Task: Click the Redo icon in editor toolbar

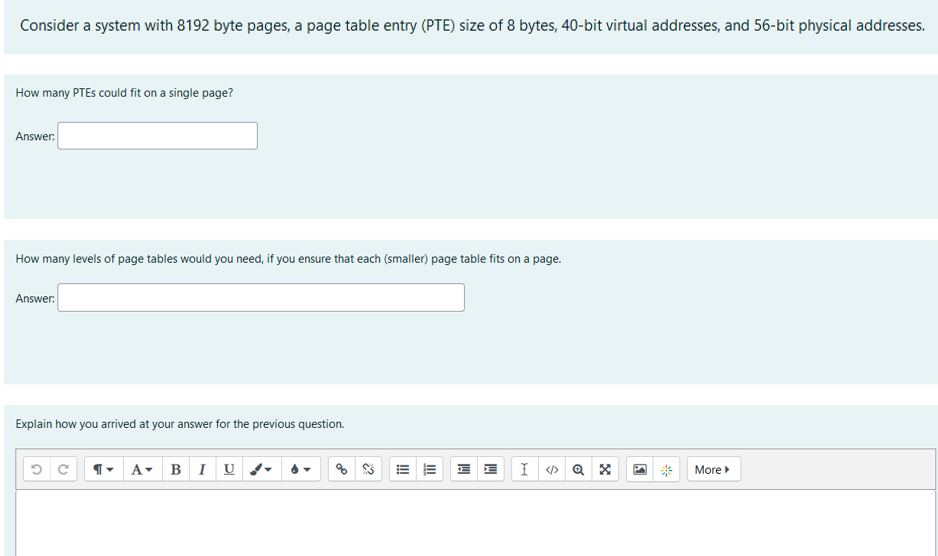Action: point(63,469)
